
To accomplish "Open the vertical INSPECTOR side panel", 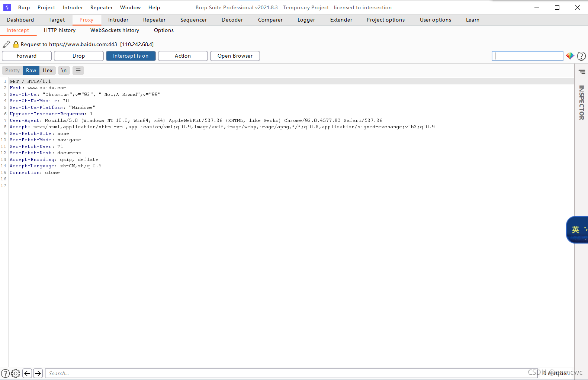I will point(582,103).
